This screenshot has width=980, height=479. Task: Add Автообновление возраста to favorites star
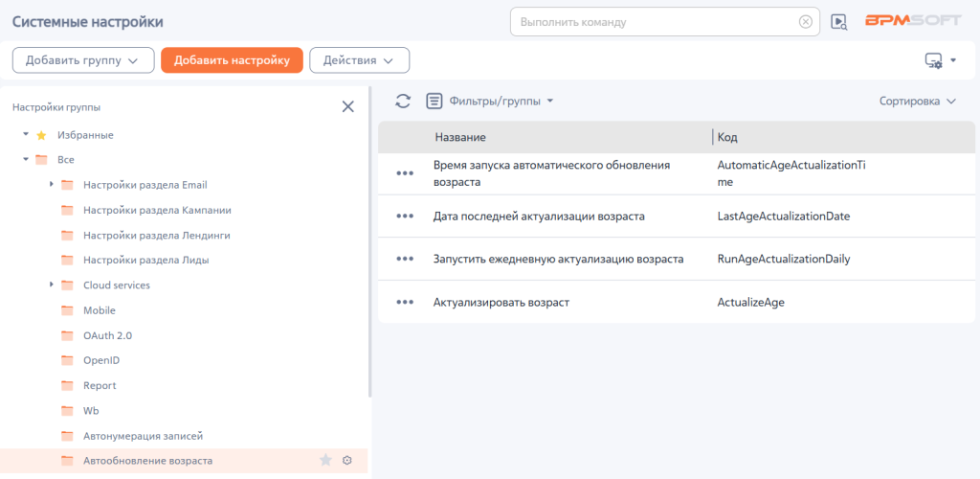click(325, 460)
